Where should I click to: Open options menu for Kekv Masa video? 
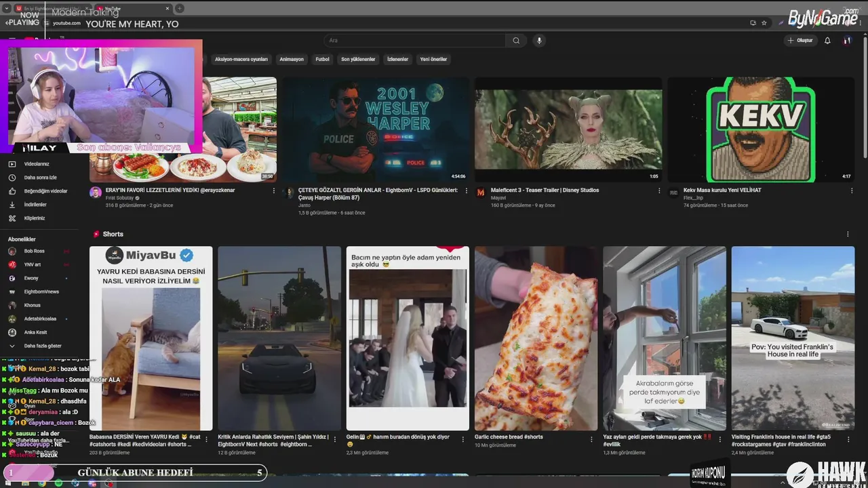852,191
